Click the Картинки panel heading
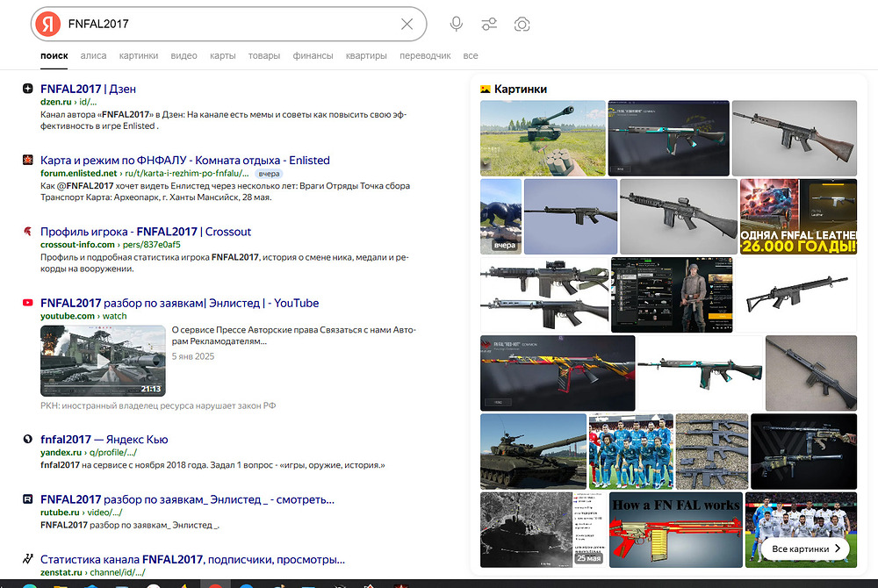The width and height of the screenshot is (878, 588). click(x=520, y=89)
